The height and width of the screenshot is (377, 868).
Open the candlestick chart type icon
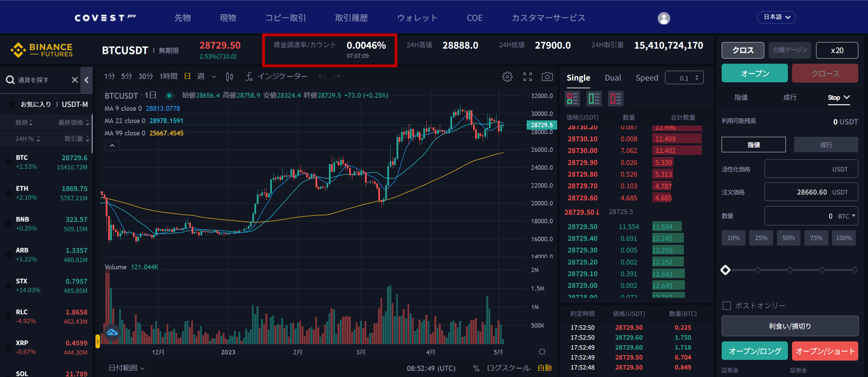tap(229, 77)
